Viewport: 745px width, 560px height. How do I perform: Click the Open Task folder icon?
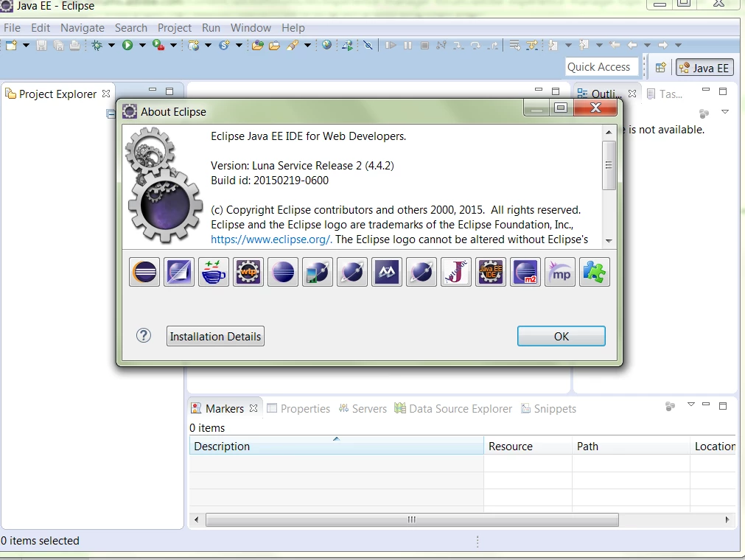(274, 45)
